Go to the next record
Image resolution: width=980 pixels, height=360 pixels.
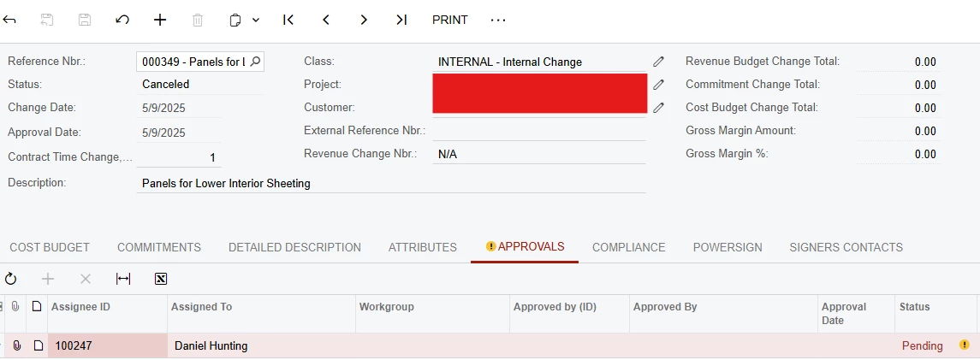click(364, 20)
